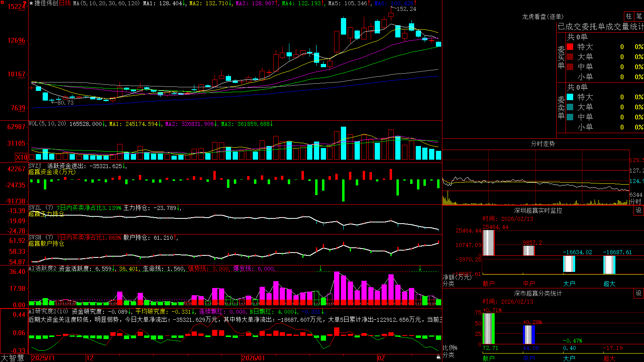The width and height of the screenshot is (644, 362).
Task: Click the SVSH (7) indicator name
Action: click(x=41, y=238)
